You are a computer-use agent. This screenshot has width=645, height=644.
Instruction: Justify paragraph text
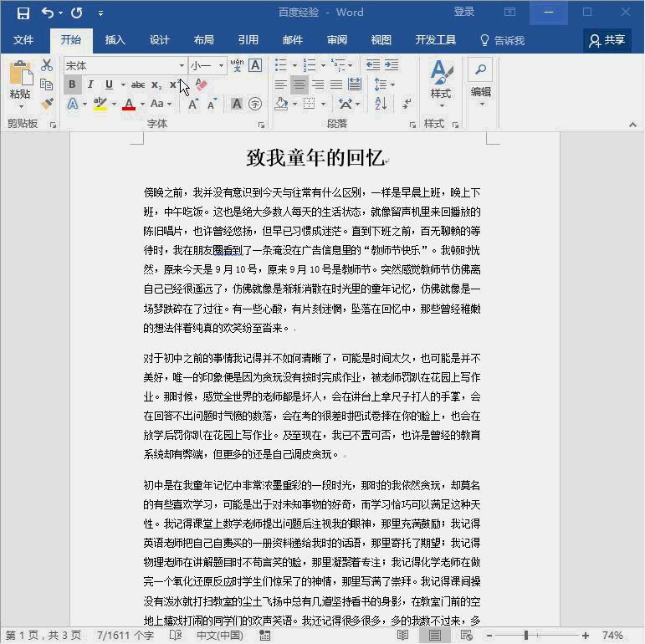[336, 84]
